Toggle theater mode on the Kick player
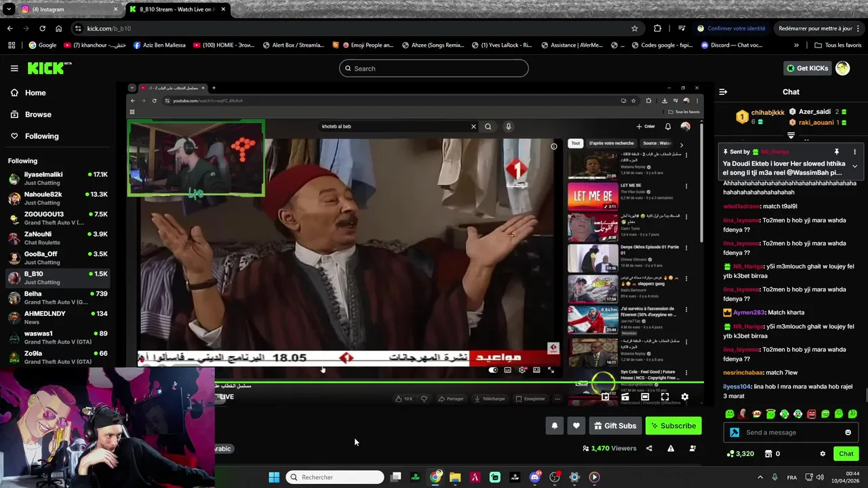This screenshot has width=868, height=488. click(645, 396)
